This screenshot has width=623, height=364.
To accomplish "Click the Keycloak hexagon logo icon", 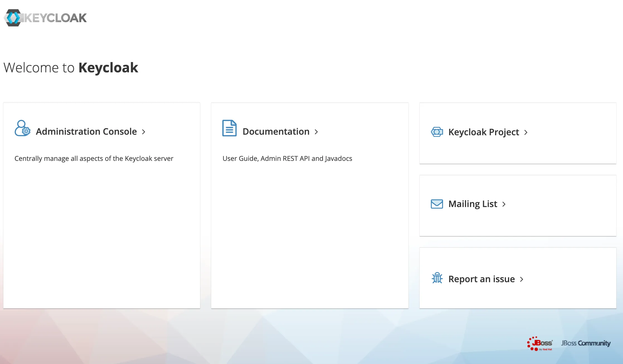I will (x=13, y=18).
